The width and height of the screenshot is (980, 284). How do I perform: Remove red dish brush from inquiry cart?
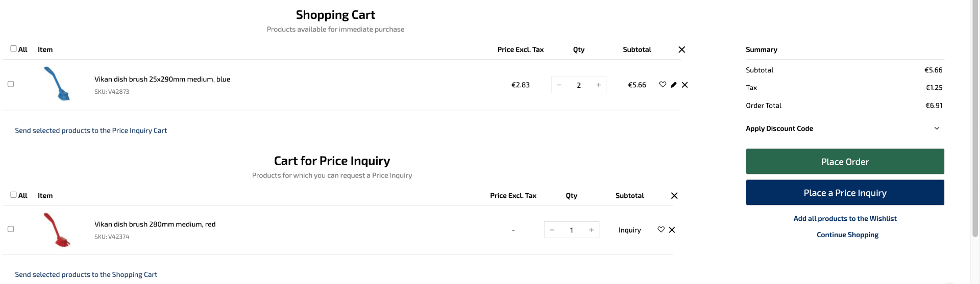pyautogui.click(x=672, y=229)
